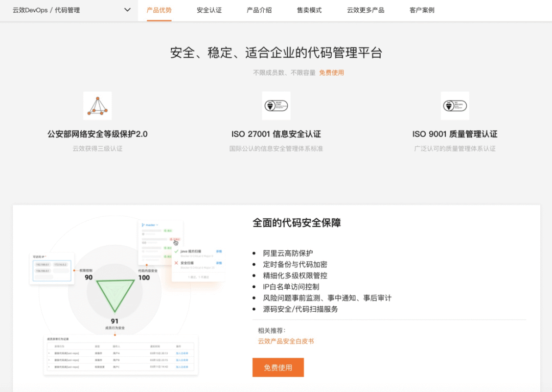Image resolution: width=552 pixels, height=392 pixels.
Task: Open the 云效产品安全白皮书 link
Action: [286, 341]
